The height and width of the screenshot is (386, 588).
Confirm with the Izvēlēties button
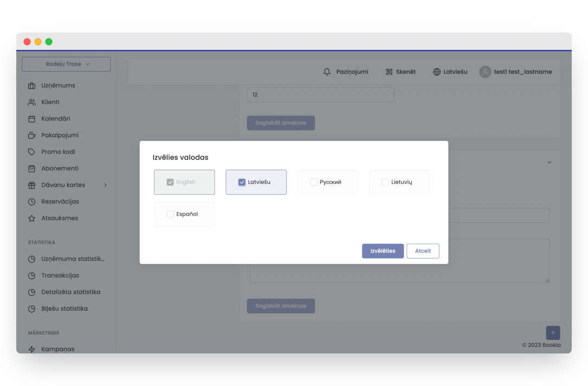383,251
